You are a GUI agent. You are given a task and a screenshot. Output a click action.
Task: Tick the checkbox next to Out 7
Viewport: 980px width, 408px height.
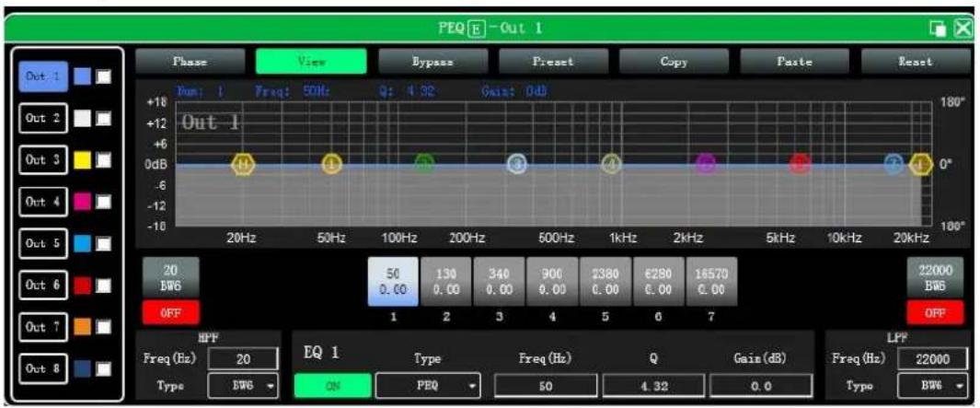pyautogui.click(x=104, y=327)
